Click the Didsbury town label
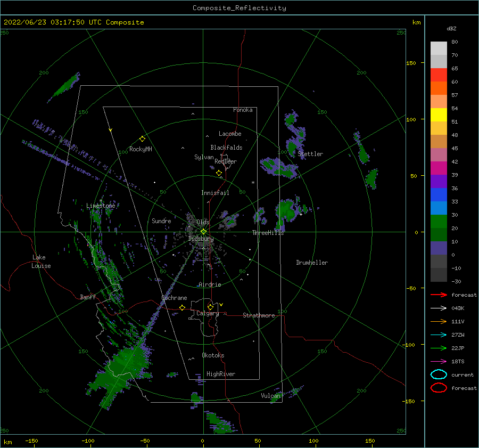 point(201,239)
